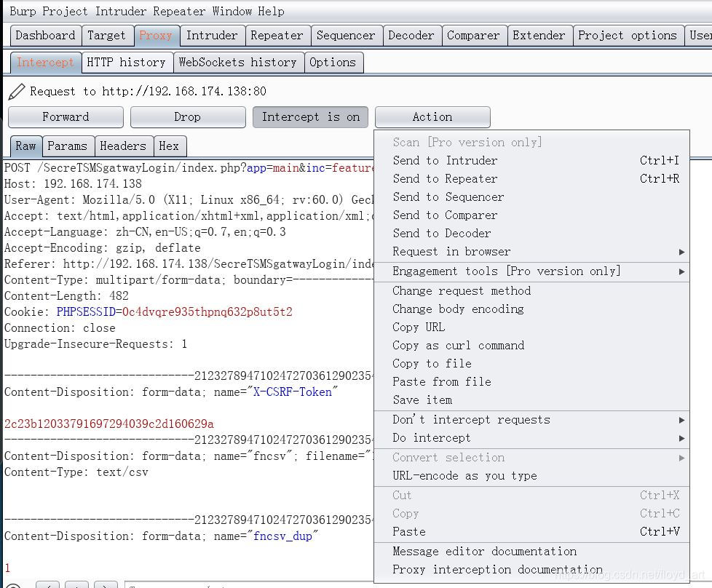Switch to the Params view tab
The height and width of the screenshot is (588, 712).
(x=68, y=146)
